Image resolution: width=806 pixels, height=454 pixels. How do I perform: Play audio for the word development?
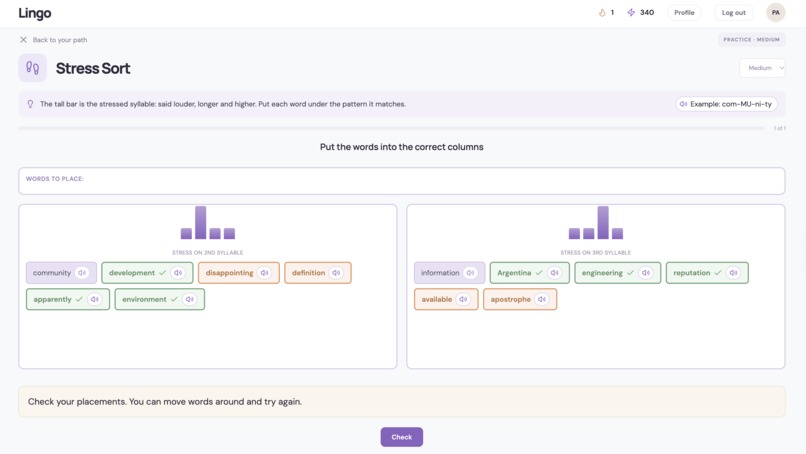coord(178,273)
